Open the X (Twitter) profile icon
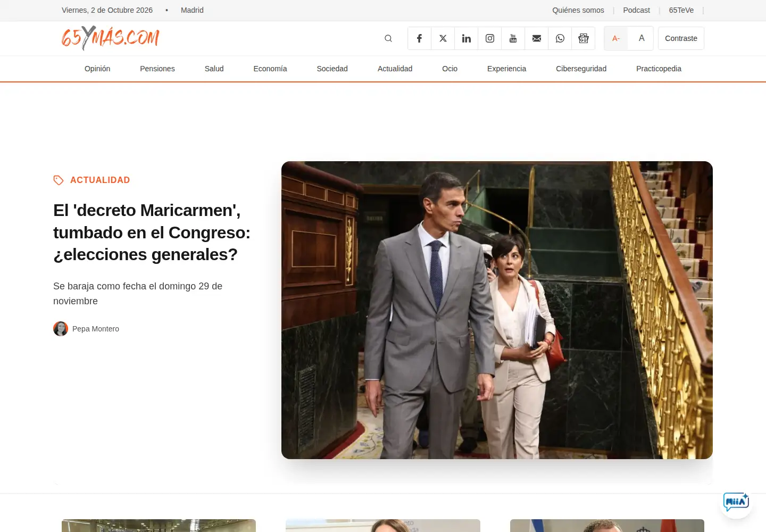This screenshot has width=766, height=532. [443, 38]
